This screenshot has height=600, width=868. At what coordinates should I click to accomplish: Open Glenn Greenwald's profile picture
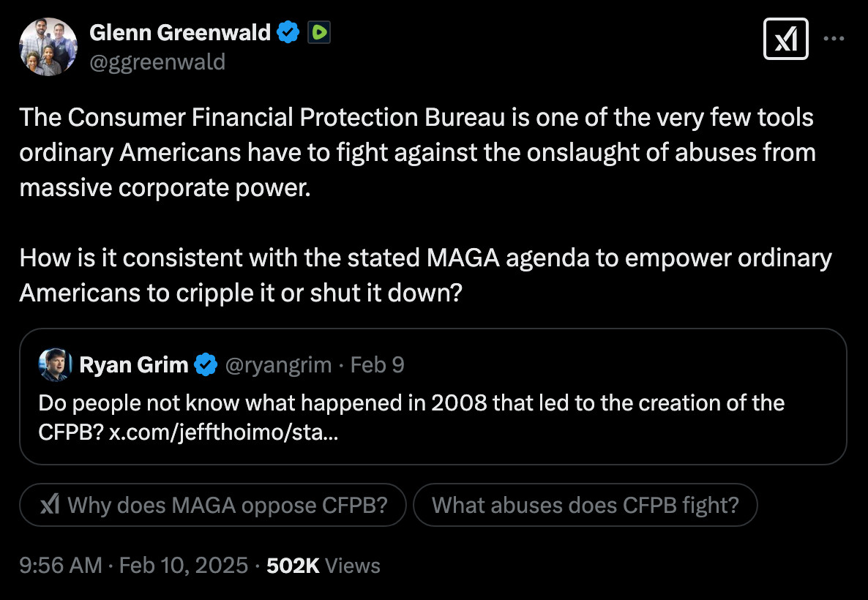pos(48,46)
